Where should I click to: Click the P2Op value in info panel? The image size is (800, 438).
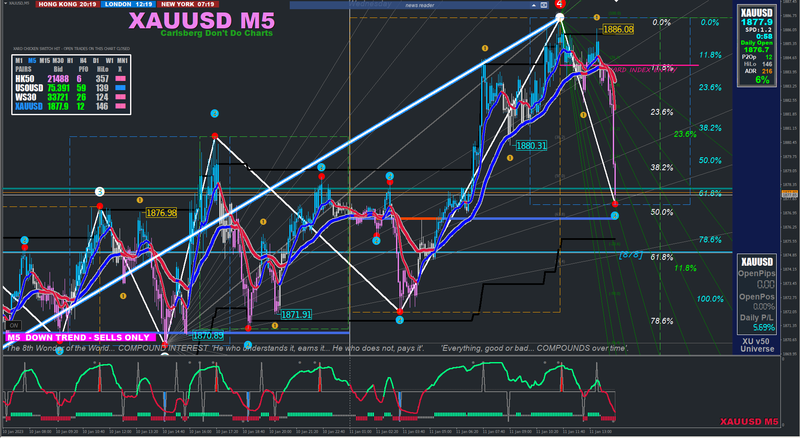(x=769, y=57)
